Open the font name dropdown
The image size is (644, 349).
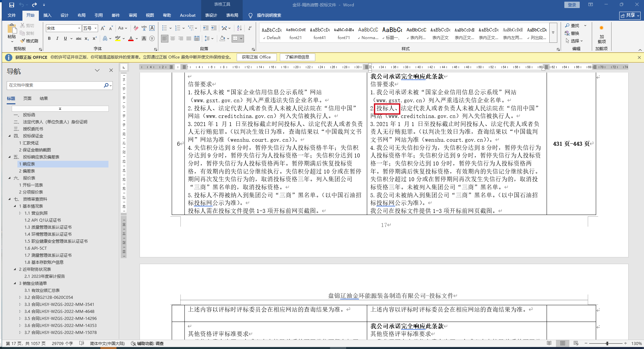[79, 28]
